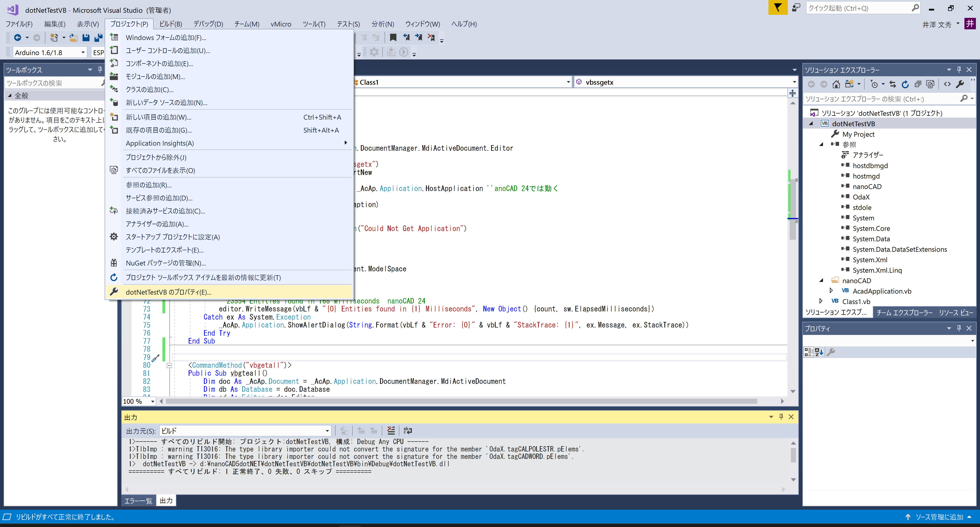Screen dimensions: 980x527
Task: Click Clear All icon in Output toolbar
Action: 391,430
